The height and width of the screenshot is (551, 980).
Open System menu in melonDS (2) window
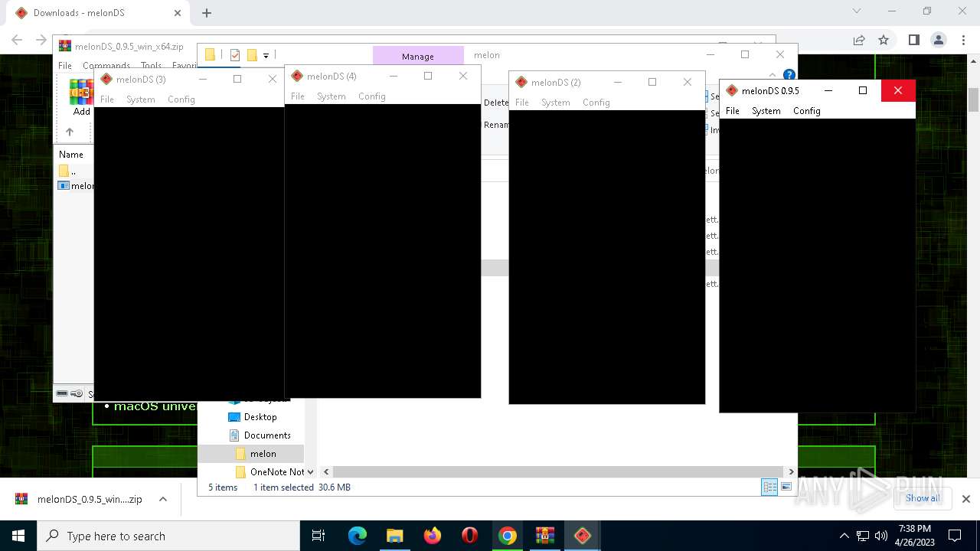tap(555, 103)
